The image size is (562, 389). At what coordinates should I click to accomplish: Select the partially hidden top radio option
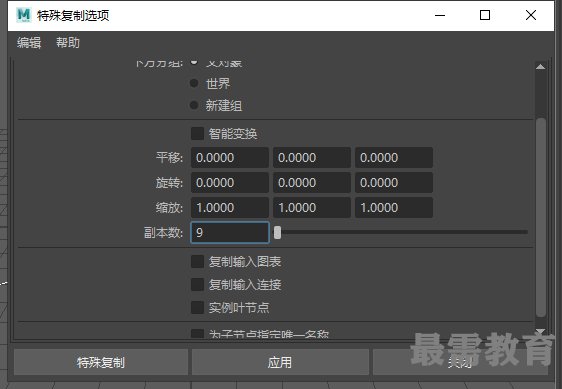click(194, 62)
